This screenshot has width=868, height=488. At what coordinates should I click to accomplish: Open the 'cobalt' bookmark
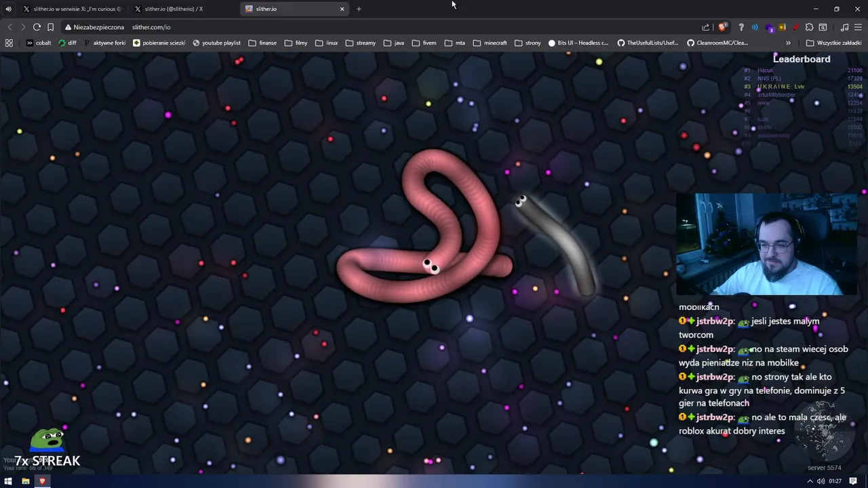point(39,43)
